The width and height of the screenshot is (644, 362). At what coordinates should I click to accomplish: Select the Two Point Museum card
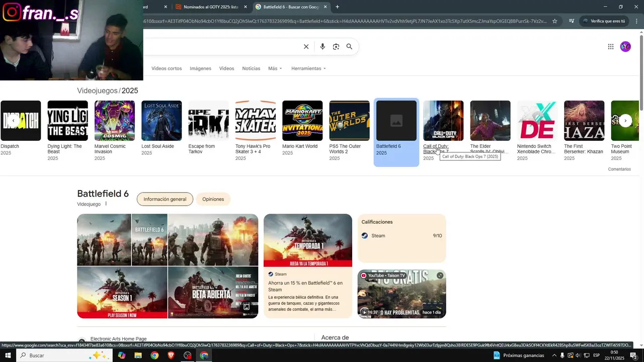[624, 131]
